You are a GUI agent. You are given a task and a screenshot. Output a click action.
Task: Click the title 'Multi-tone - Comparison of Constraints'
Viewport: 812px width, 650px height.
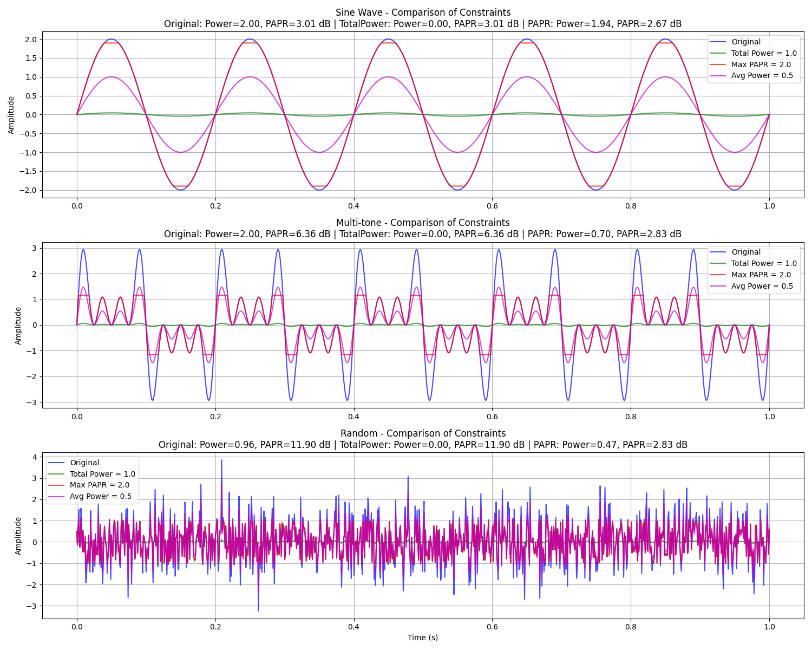click(x=423, y=223)
